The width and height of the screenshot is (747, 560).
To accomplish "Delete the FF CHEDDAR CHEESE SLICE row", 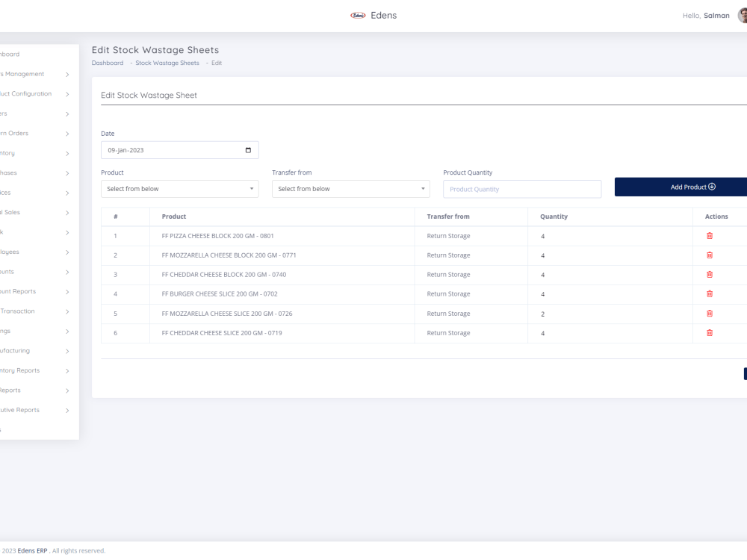I will click(x=710, y=333).
